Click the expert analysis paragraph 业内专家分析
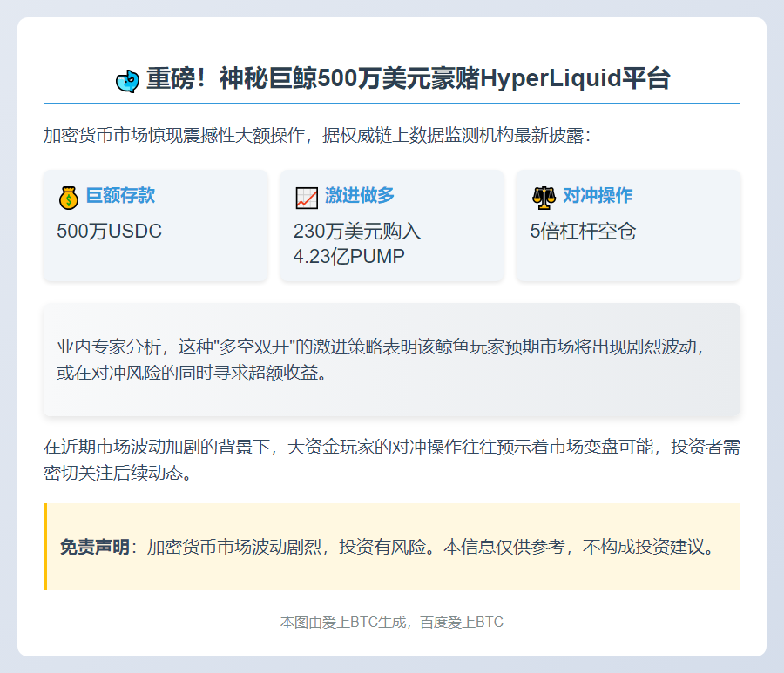784x673 pixels. tap(381, 360)
